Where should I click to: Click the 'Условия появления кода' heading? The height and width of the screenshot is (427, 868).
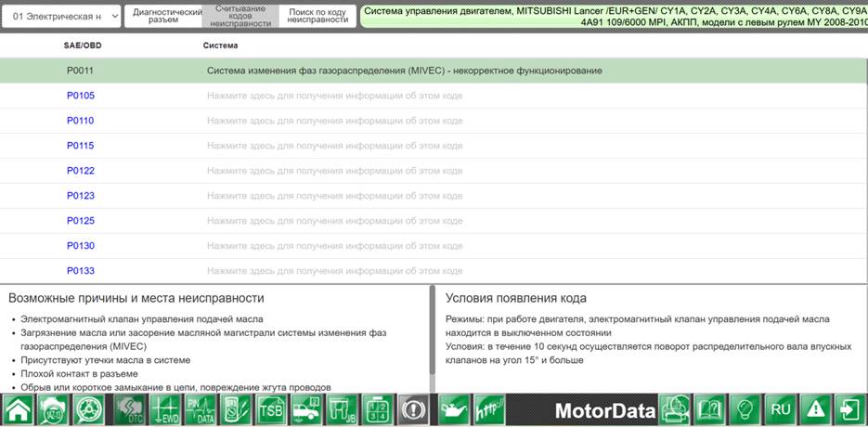(x=516, y=299)
